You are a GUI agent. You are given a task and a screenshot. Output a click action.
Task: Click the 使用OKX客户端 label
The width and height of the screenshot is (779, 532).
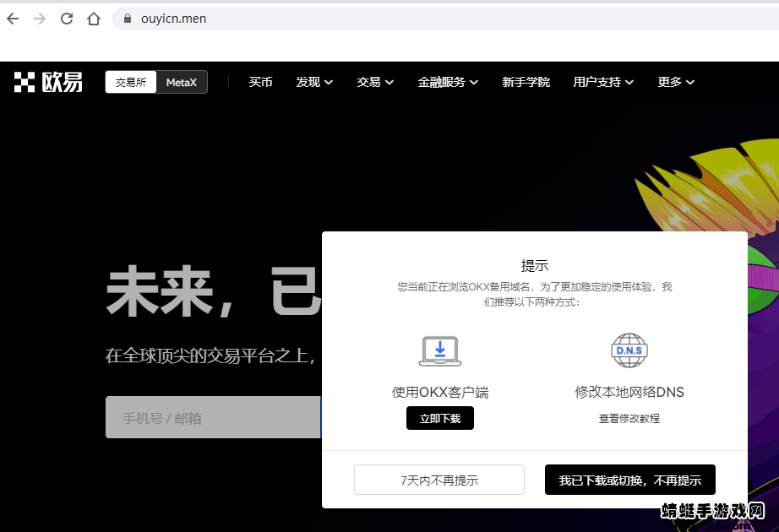(440, 393)
